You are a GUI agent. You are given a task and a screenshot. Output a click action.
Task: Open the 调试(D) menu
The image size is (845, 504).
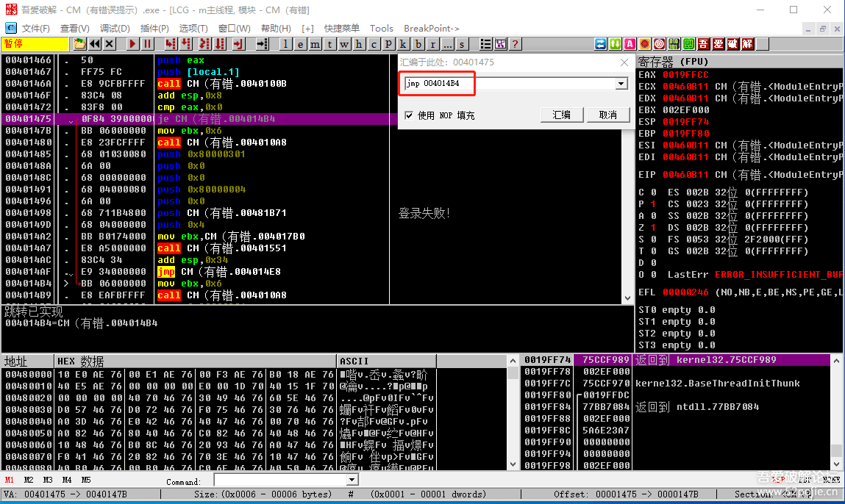click(x=114, y=29)
